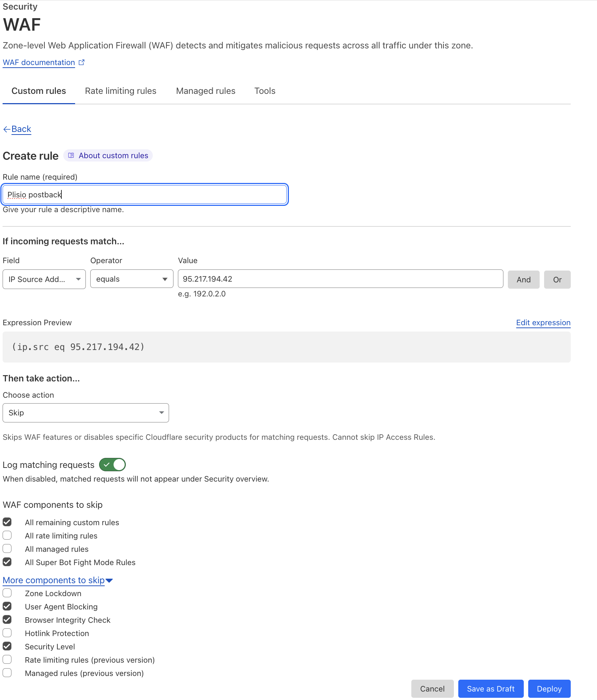Collapse More components to skip

[58, 580]
